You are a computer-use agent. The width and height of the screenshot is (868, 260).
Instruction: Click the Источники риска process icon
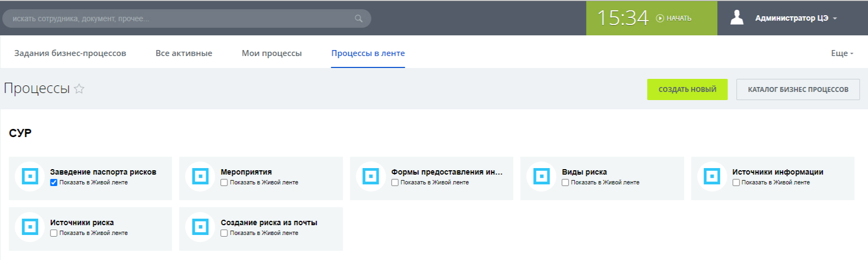(30, 227)
